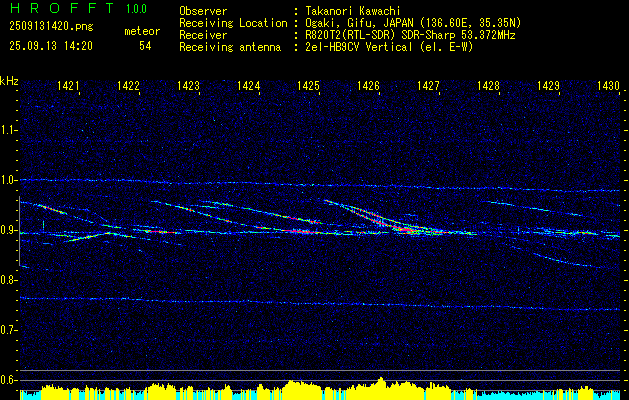Click the 1425 time marker

click(308, 85)
